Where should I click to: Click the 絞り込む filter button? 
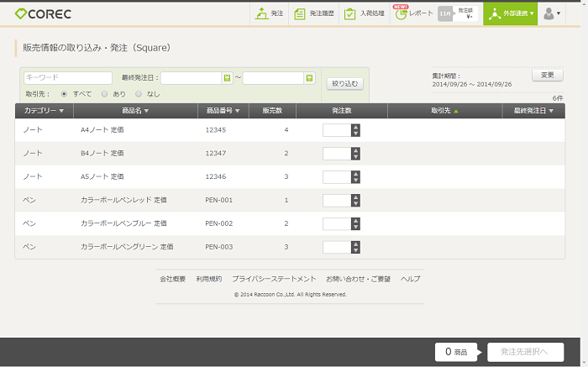[x=344, y=84]
